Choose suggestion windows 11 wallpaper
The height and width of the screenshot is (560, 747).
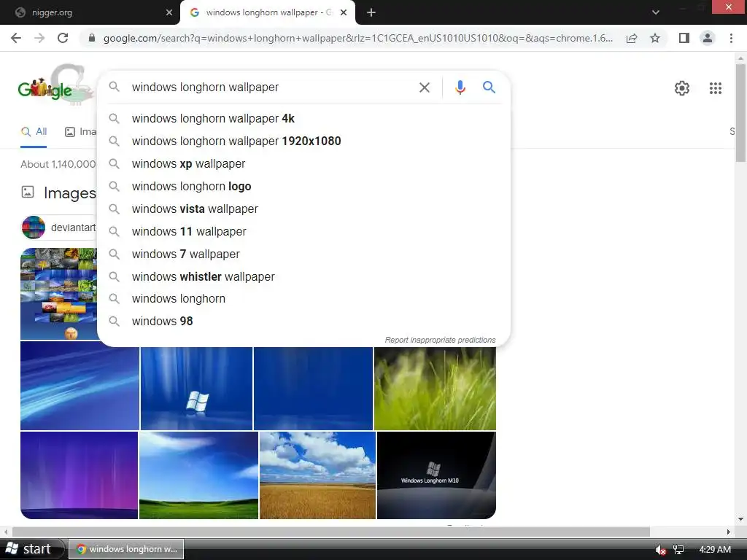pos(303,231)
